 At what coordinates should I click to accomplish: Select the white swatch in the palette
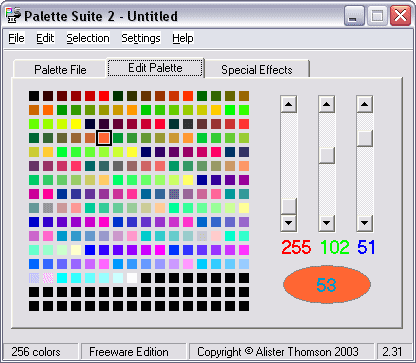pos(132,278)
